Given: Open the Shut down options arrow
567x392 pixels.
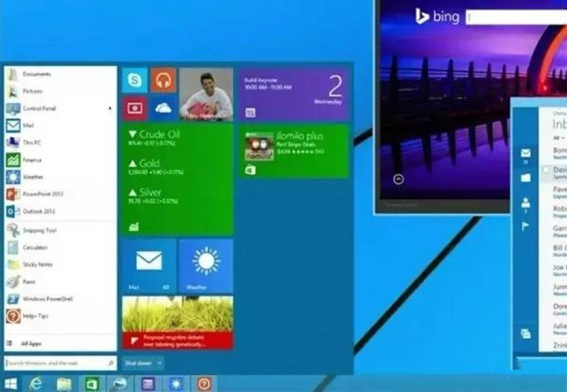Looking at the screenshot, I should (x=160, y=363).
